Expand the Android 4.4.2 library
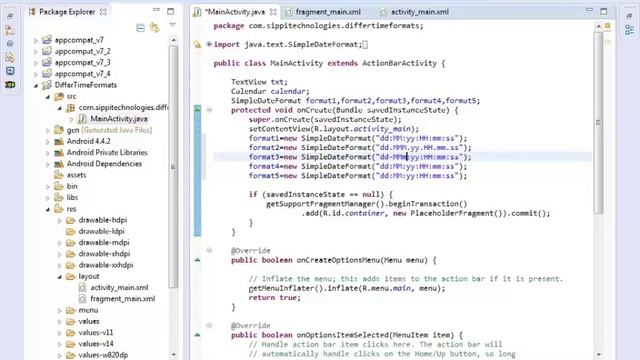Image resolution: width=640 pixels, height=360 pixels. [x=47, y=142]
